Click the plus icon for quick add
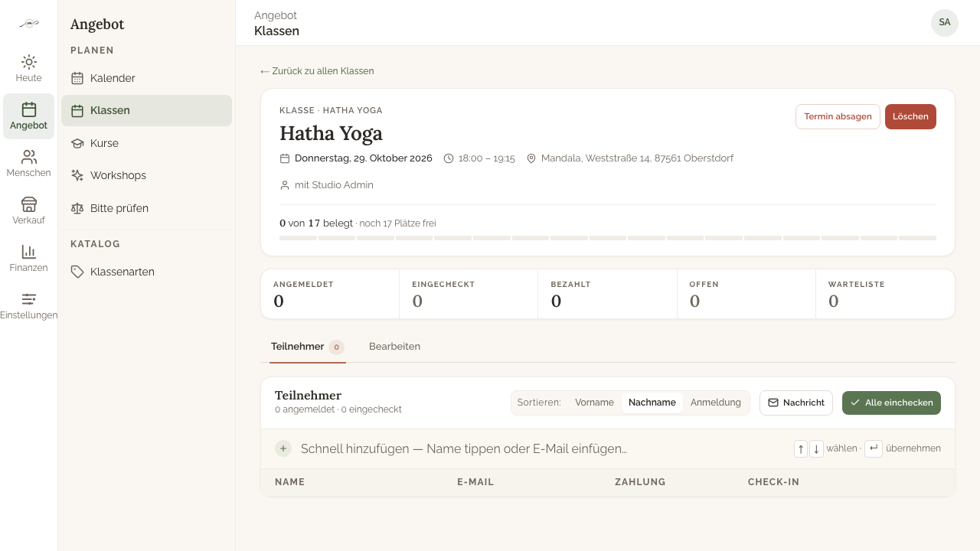The height and width of the screenshot is (551, 980). coord(283,448)
